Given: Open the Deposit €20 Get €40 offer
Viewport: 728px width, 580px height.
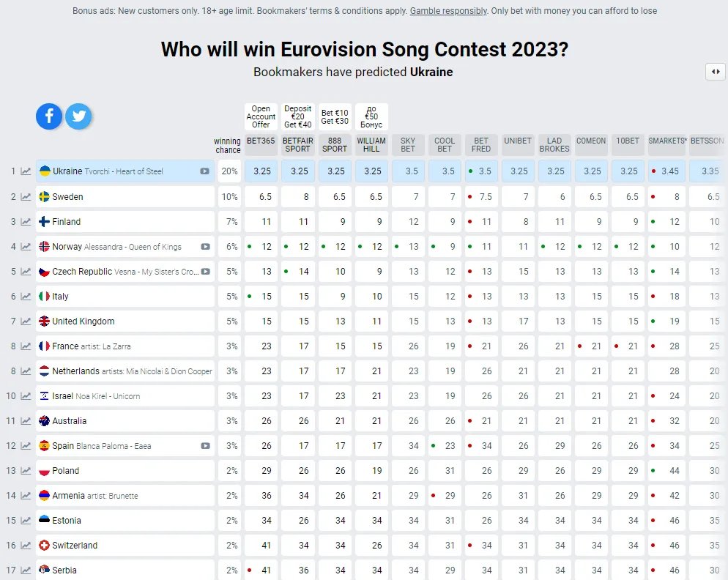Looking at the screenshot, I should [x=297, y=116].
